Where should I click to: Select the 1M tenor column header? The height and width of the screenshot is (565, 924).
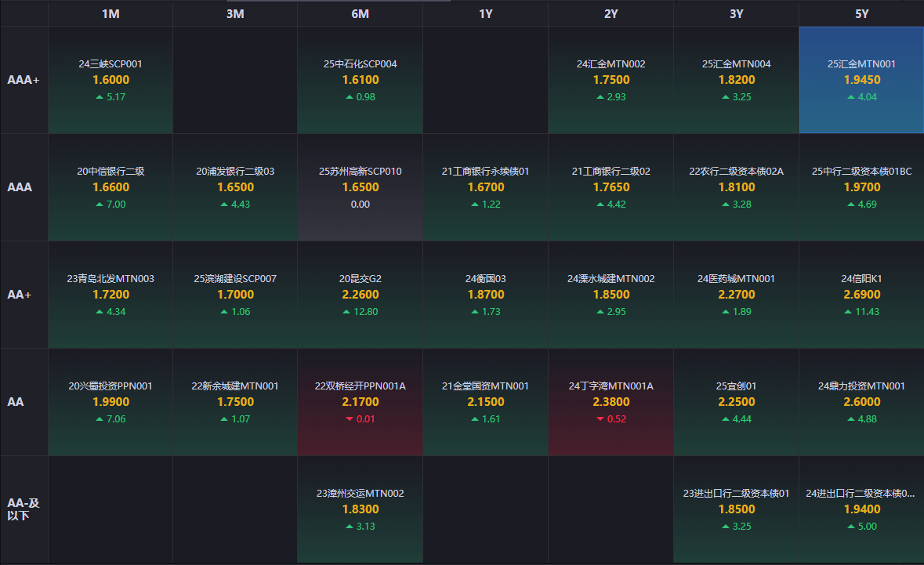(111, 14)
